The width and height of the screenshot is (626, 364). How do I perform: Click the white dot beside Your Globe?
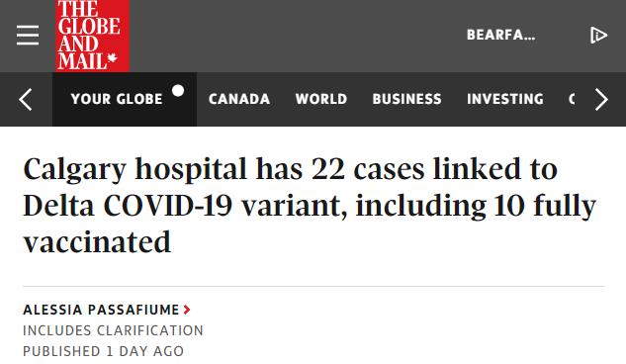[x=178, y=91]
